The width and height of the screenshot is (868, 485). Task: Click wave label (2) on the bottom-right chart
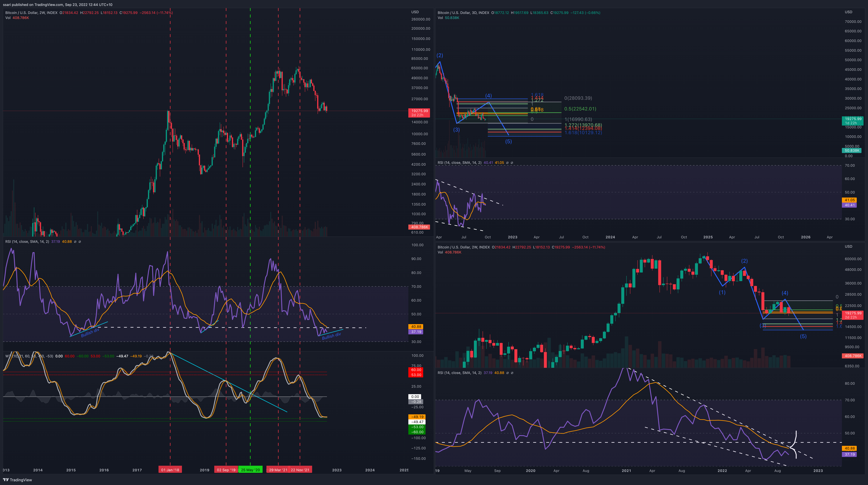[x=744, y=261]
